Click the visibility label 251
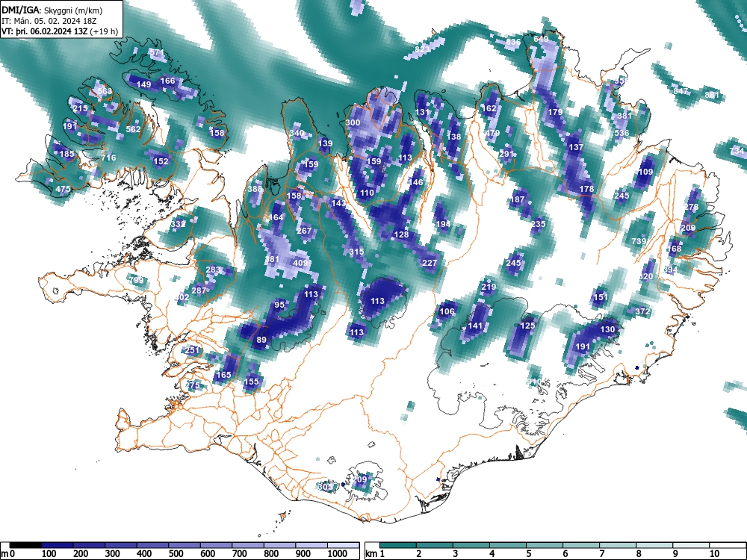The height and width of the screenshot is (560, 747). click(192, 350)
